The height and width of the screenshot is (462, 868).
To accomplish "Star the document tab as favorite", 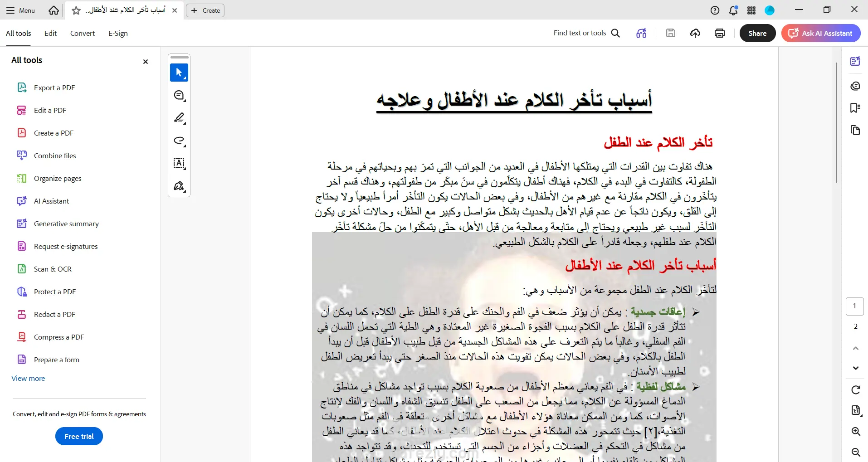I will (x=76, y=10).
